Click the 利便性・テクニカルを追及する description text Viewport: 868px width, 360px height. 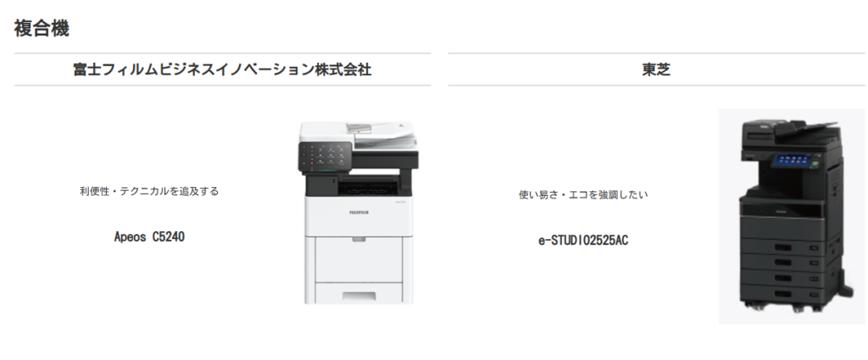point(149,191)
